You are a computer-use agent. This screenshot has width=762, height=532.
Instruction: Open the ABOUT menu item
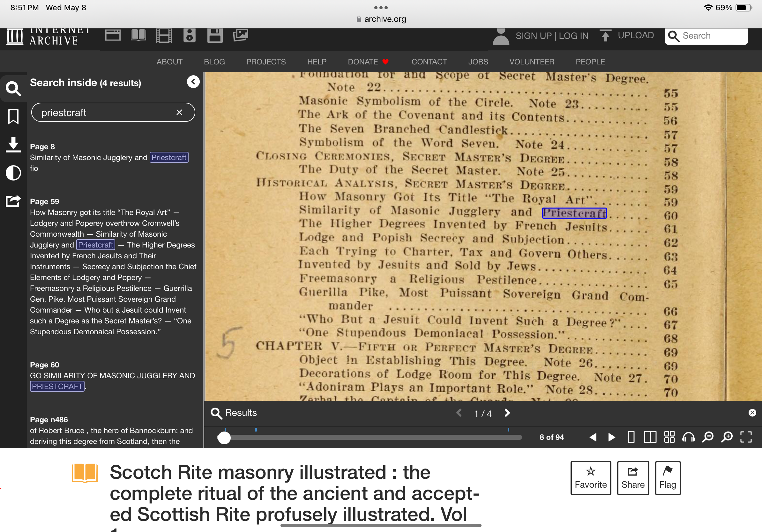[x=169, y=62]
